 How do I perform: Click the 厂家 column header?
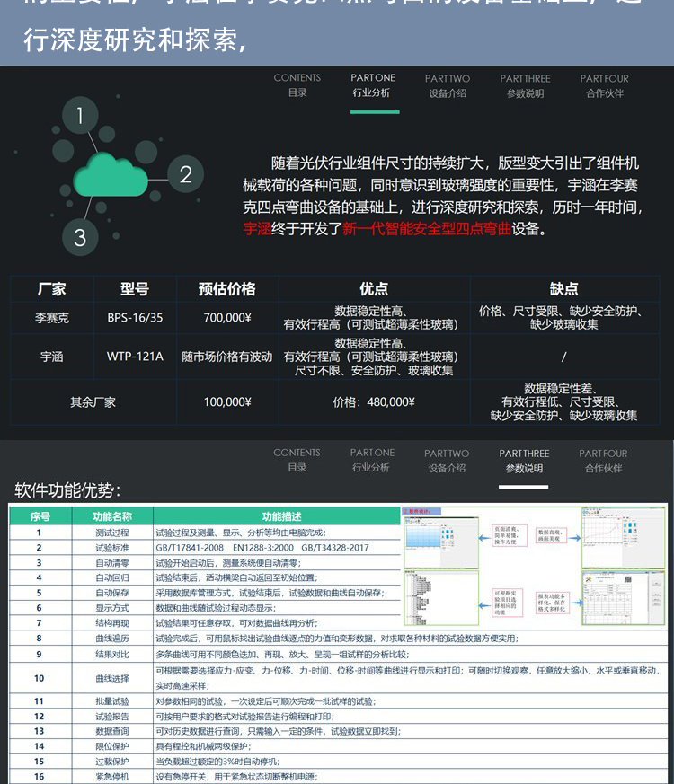point(52,289)
